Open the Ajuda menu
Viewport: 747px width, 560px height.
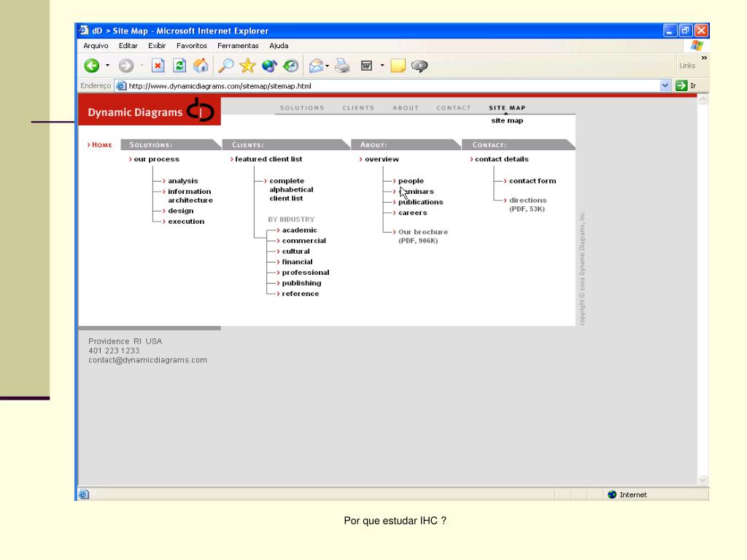point(279,46)
